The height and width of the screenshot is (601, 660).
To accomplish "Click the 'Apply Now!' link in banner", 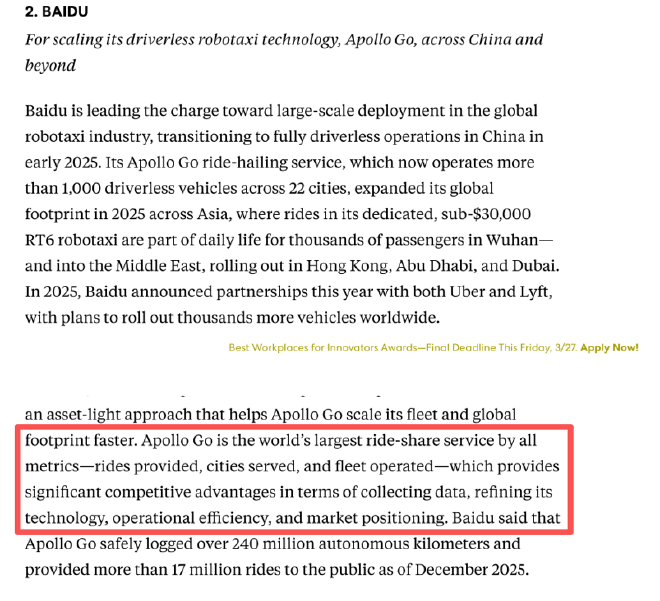I will coord(609,348).
